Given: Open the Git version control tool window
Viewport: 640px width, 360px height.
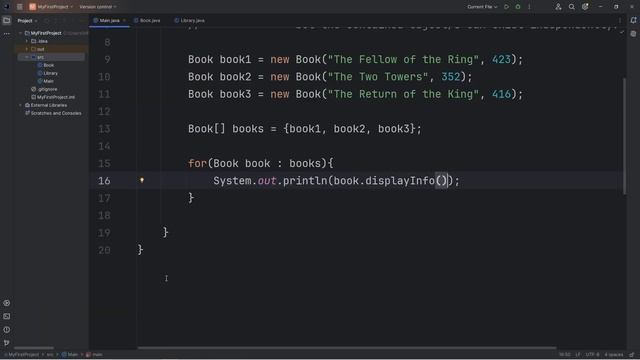Looking at the screenshot, I should [x=7, y=343].
